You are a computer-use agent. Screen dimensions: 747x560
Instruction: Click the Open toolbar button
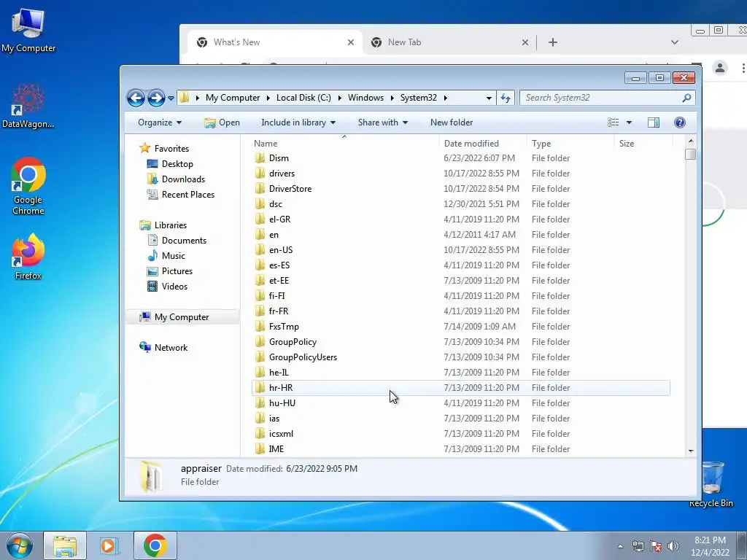(222, 122)
